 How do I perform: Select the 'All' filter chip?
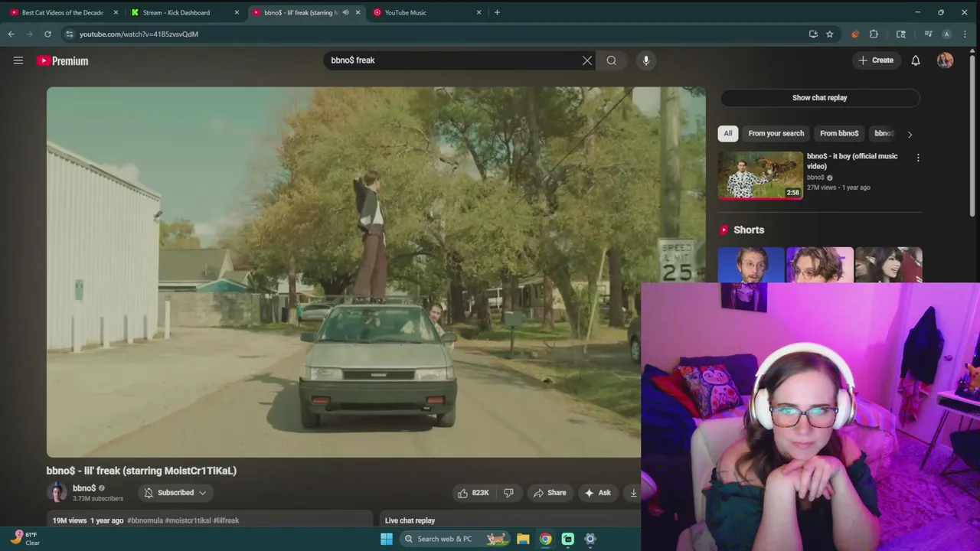(x=728, y=133)
